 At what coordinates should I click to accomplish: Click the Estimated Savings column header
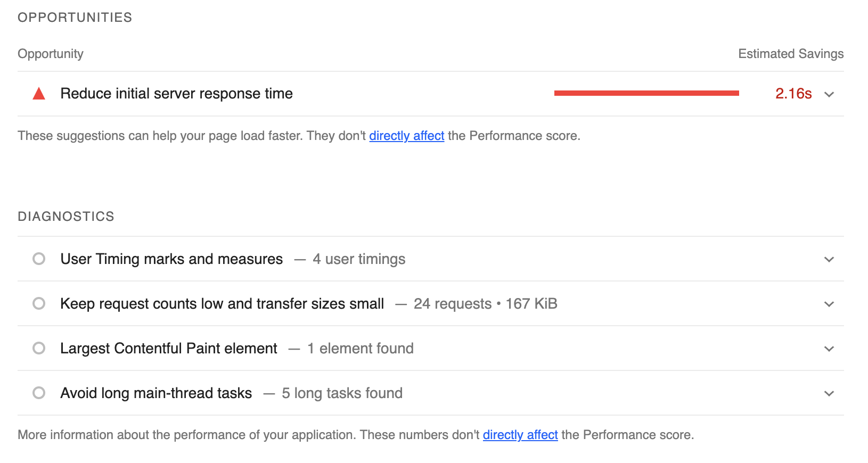point(790,54)
